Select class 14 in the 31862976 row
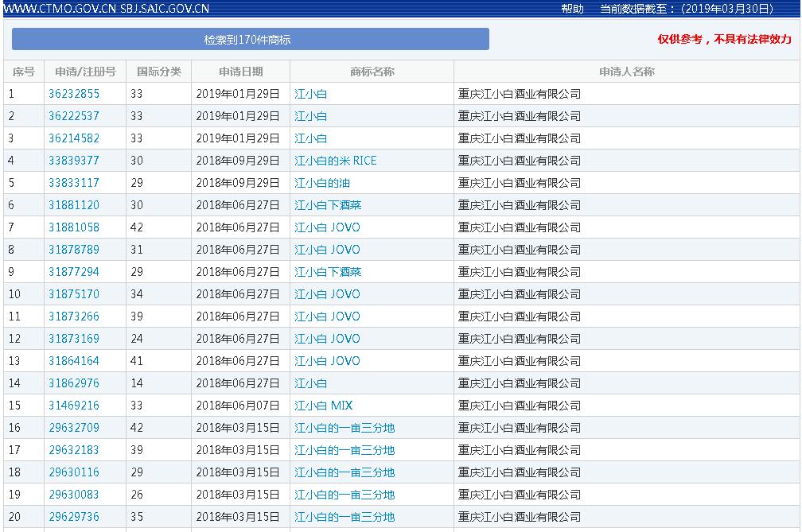The height and width of the screenshot is (532, 802). [x=137, y=383]
